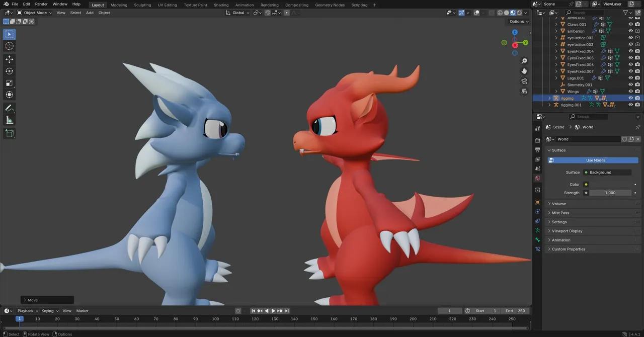Click the Blender logo menu

(5, 4)
